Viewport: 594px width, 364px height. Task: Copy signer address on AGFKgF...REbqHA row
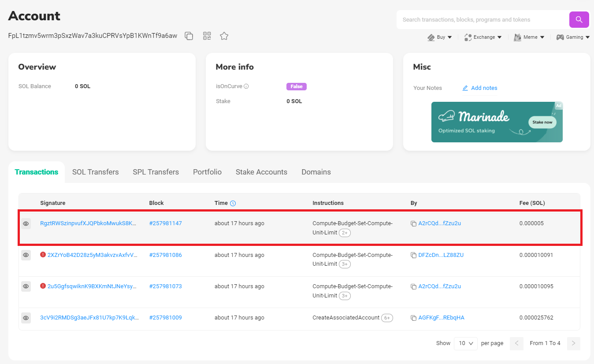tap(413, 318)
